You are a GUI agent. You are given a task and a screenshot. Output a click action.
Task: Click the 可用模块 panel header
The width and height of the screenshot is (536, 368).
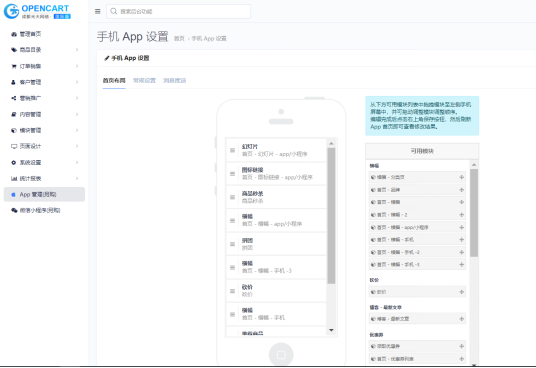pyautogui.click(x=422, y=151)
